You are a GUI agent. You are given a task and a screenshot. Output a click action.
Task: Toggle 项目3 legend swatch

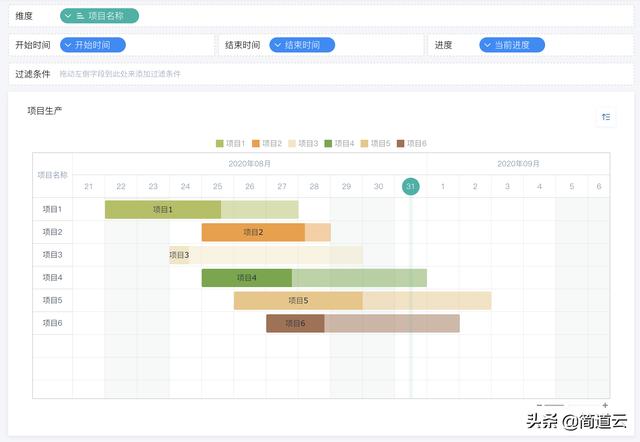292,143
